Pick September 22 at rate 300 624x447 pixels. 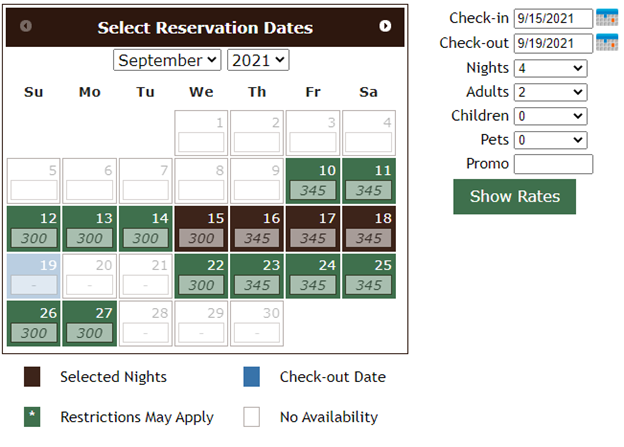point(202,277)
